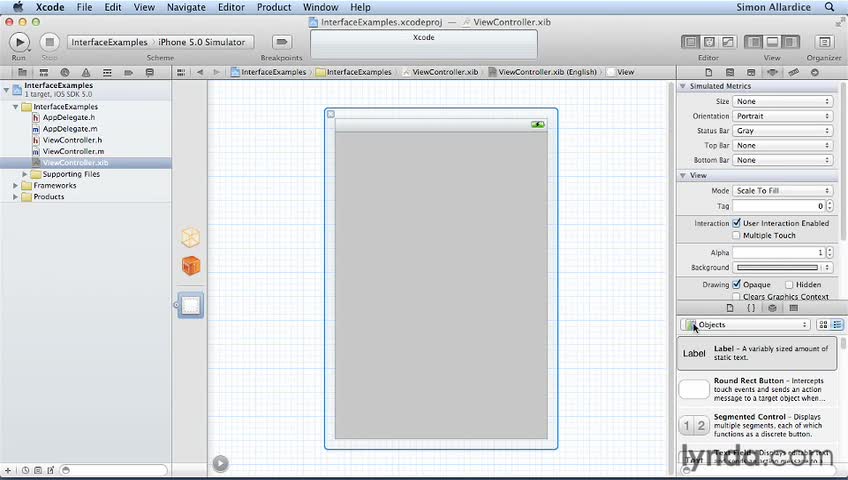Open the related files jump bar icon

coord(181,72)
